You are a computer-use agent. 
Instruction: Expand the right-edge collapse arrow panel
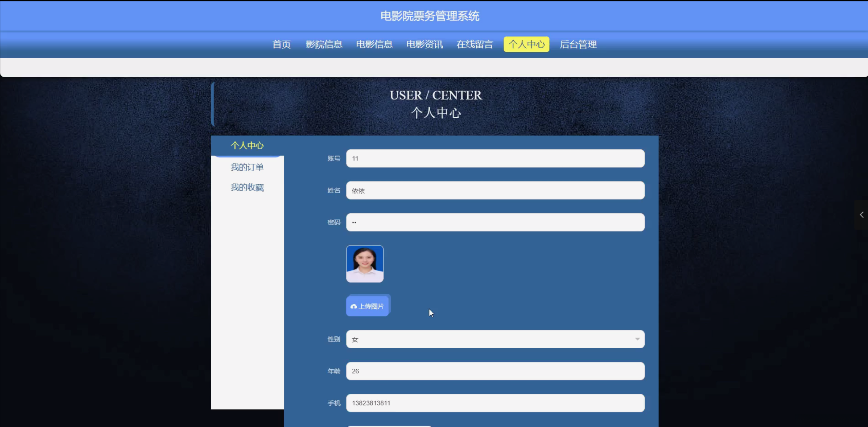point(862,215)
